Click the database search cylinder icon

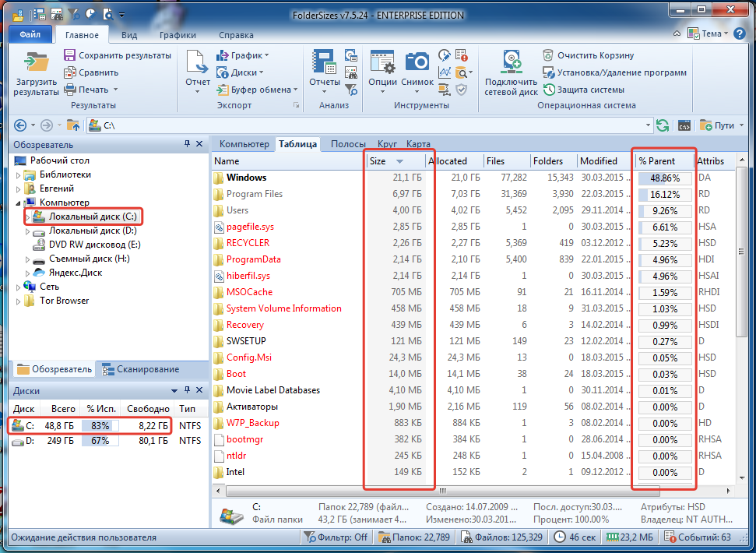tap(462, 72)
